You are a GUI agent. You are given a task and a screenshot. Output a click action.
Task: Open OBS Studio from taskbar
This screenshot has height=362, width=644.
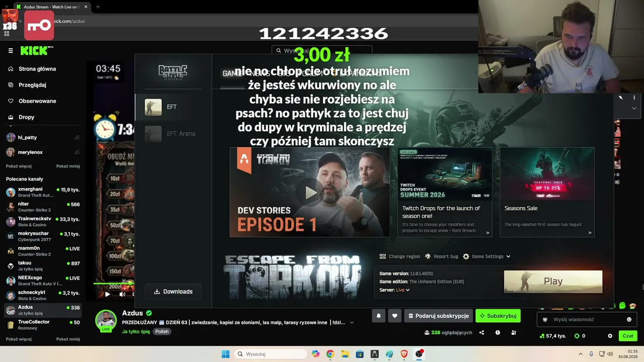(419, 354)
